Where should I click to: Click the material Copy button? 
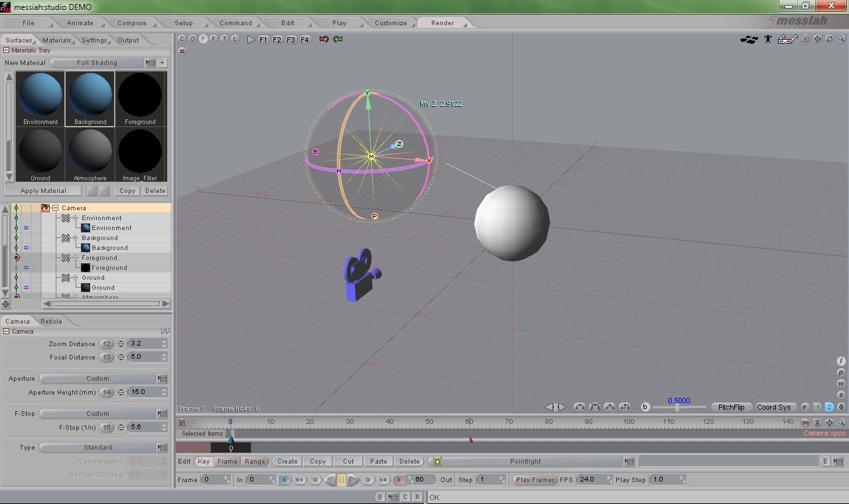coord(127,191)
